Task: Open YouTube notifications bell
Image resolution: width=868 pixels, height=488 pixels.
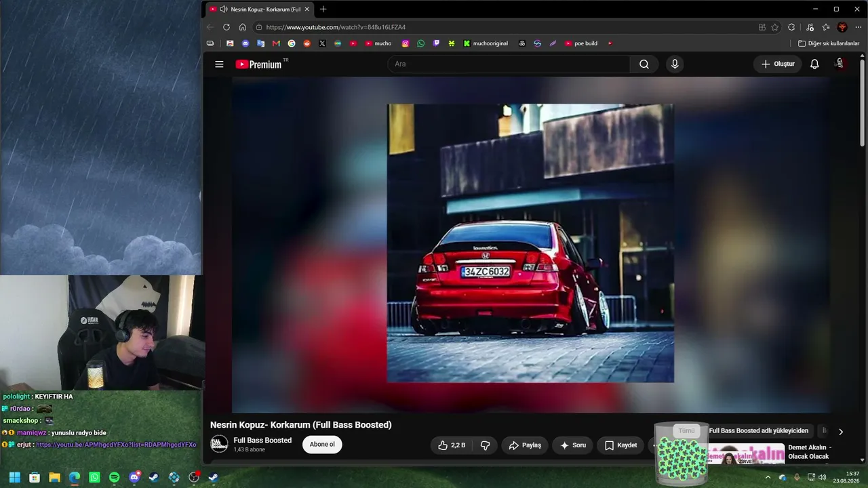Action: pyautogui.click(x=814, y=64)
